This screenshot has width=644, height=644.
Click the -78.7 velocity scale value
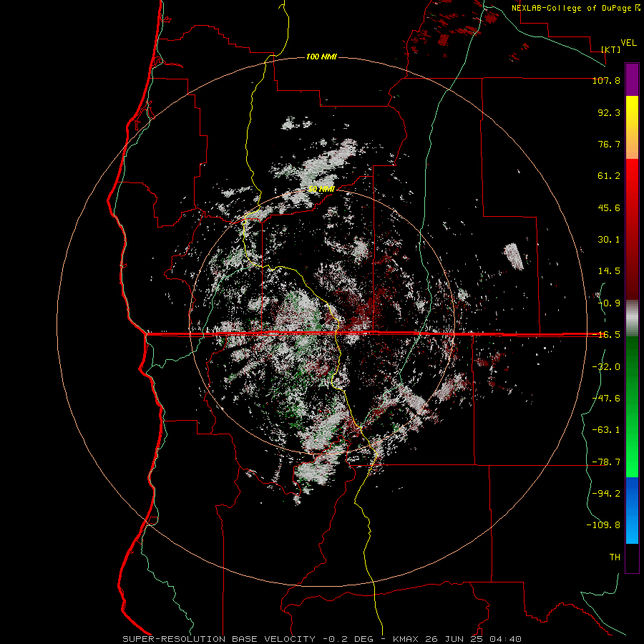coord(606,462)
